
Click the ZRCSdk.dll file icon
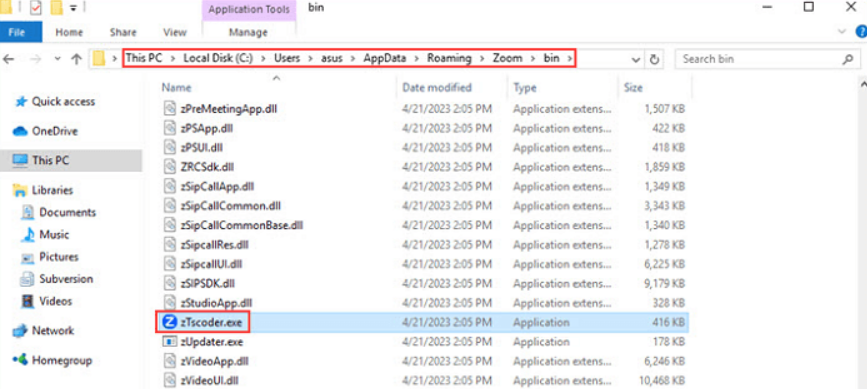click(169, 167)
